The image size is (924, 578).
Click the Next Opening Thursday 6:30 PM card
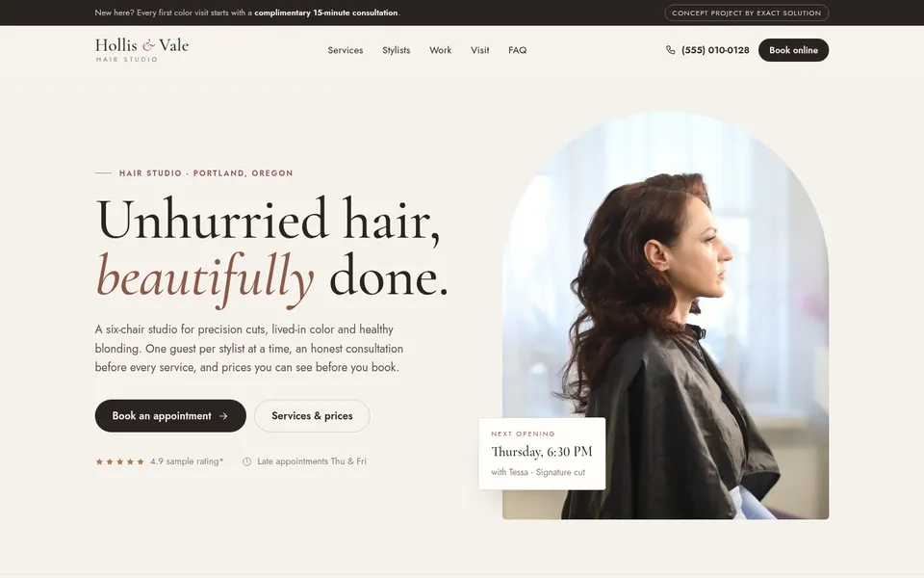542,454
